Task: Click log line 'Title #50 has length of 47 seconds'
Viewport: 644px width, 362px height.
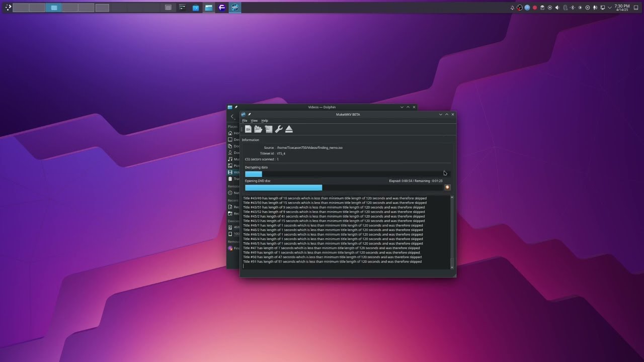Action: click(332, 257)
